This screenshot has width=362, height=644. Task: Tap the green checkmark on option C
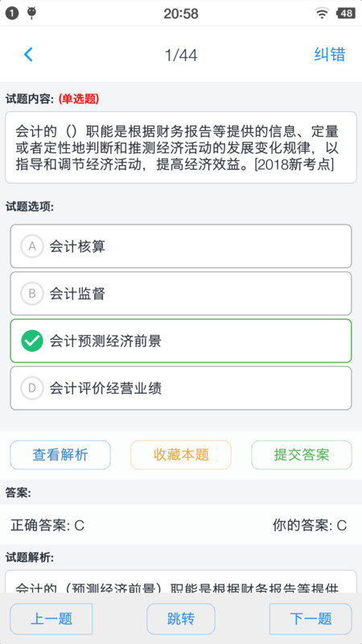(32, 341)
